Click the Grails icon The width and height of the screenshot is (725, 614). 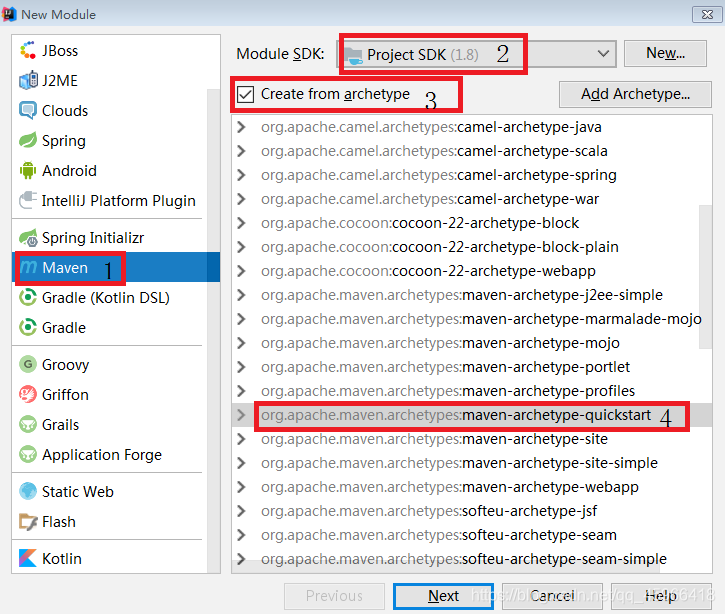click(28, 424)
